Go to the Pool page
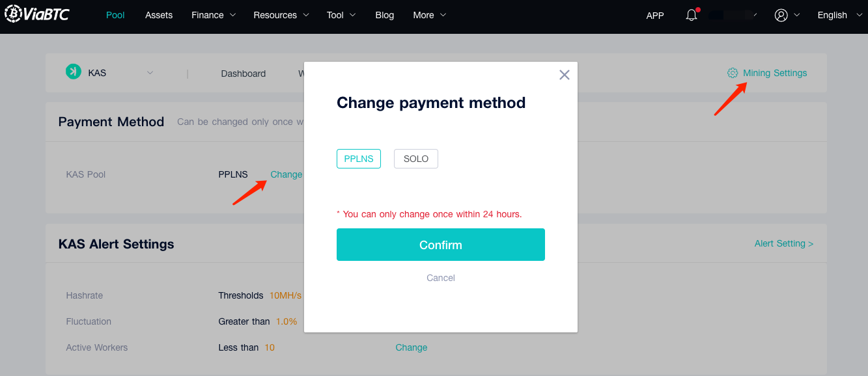This screenshot has height=376, width=868. click(x=115, y=15)
